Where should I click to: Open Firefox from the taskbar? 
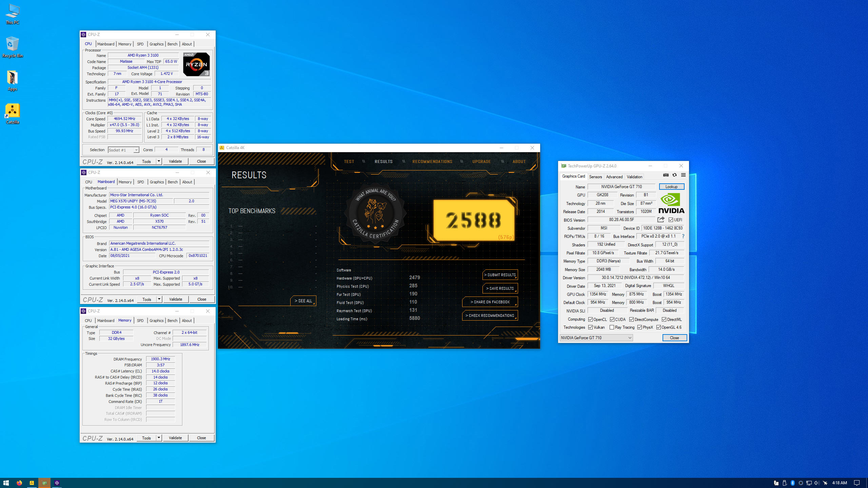[19, 483]
